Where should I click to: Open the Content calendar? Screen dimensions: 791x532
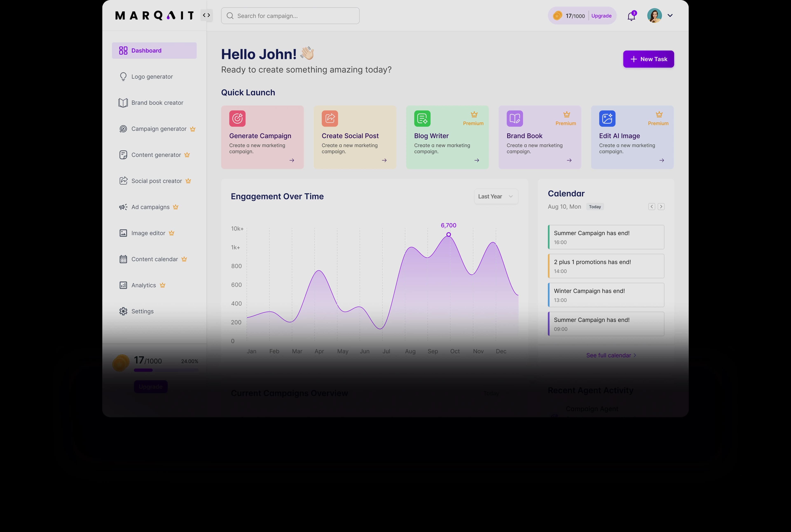pyautogui.click(x=155, y=259)
